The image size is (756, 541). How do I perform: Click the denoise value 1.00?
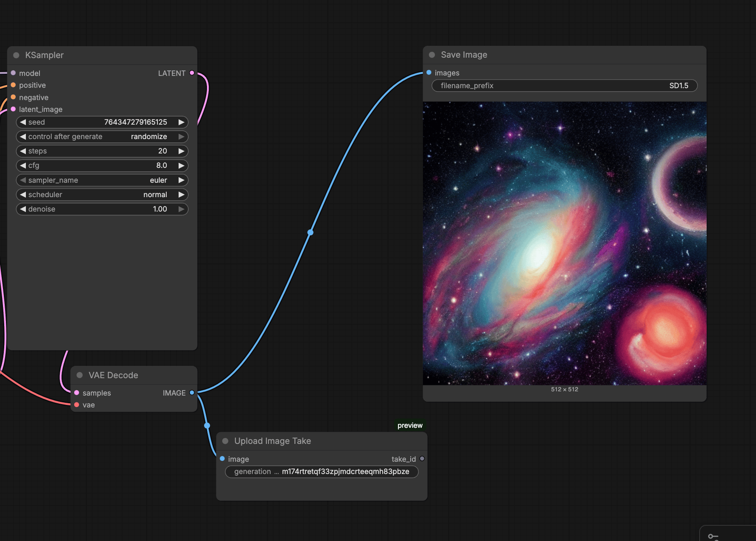click(x=160, y=209)
